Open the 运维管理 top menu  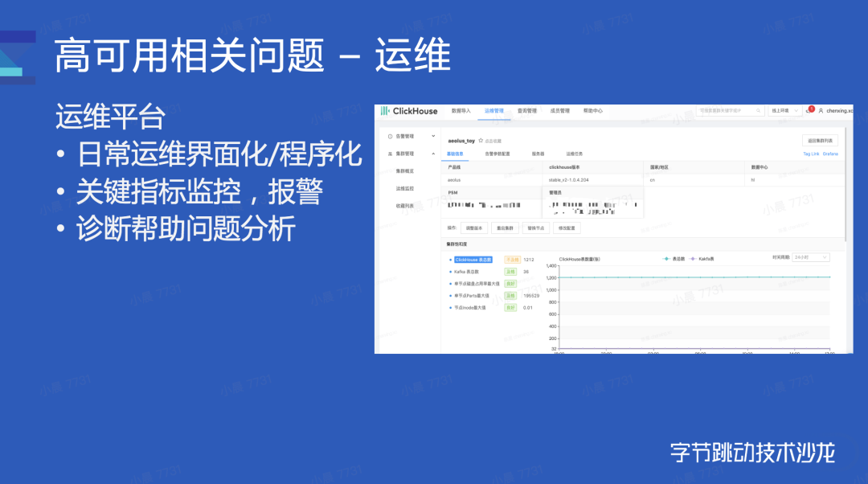[493, 111]
